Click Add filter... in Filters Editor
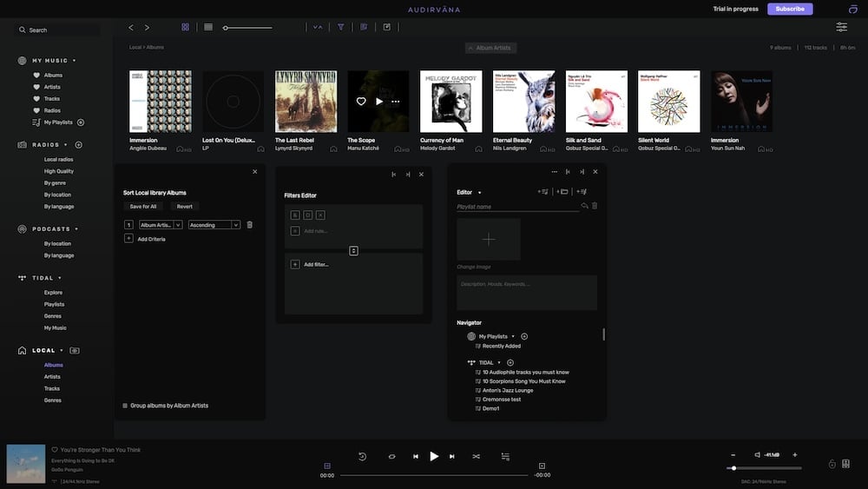868x489 pixels. tap(316, 265)
